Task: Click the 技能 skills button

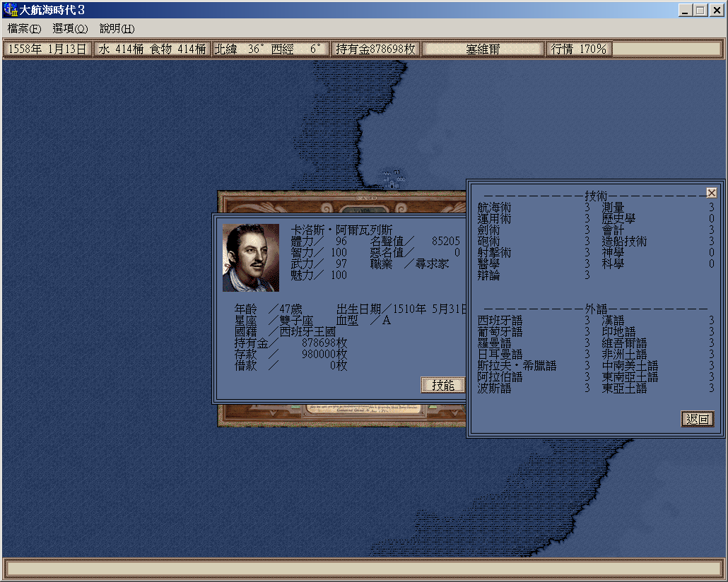Action: coord(442,385)
